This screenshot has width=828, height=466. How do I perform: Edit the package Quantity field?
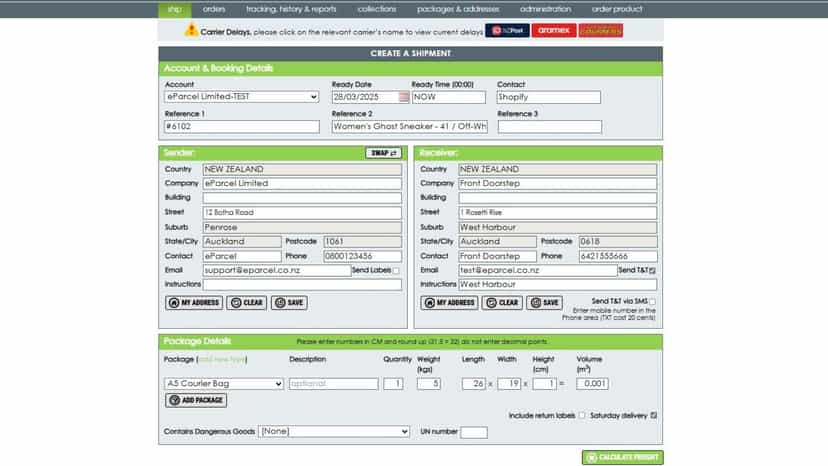pos(393,384)
